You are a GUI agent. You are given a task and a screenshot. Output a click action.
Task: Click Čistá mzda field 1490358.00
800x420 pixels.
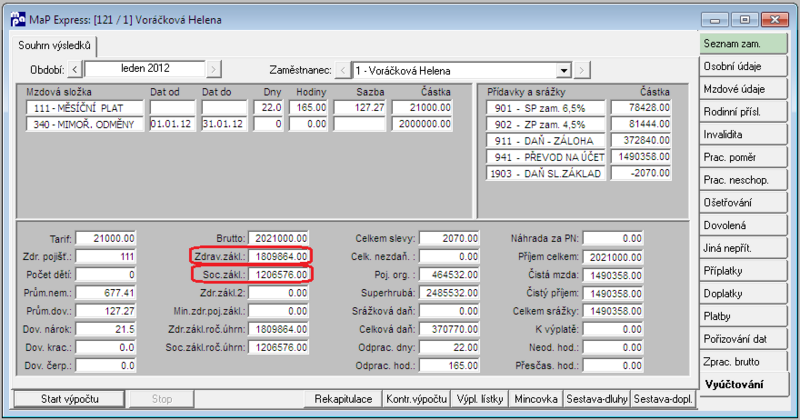pos(613,275)
